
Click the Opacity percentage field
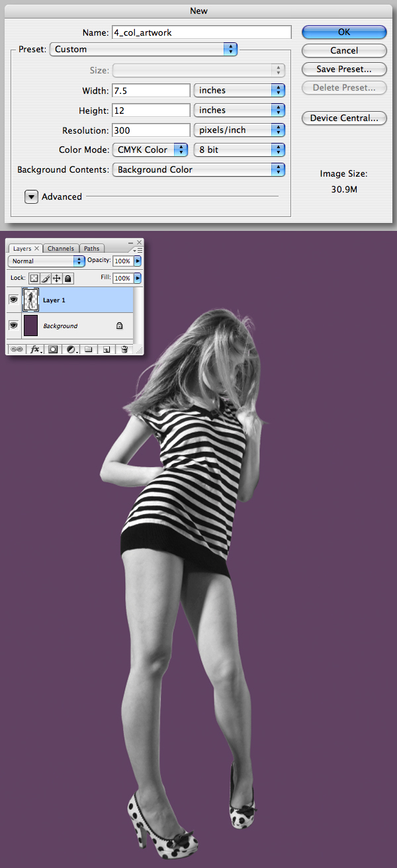click(122, 261)
